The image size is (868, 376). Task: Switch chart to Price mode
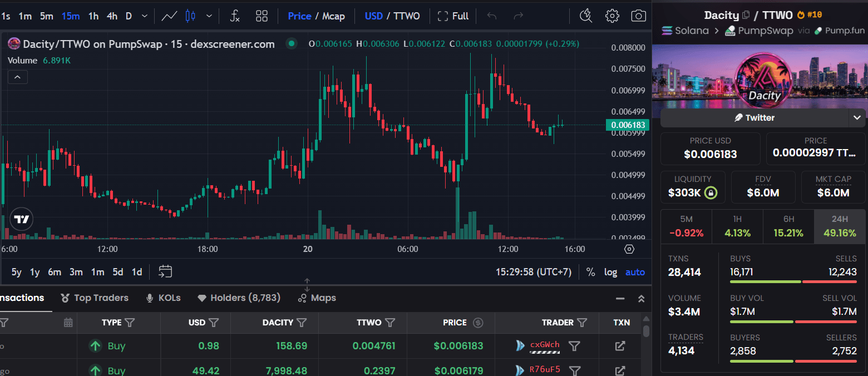[x=299, y=16]
